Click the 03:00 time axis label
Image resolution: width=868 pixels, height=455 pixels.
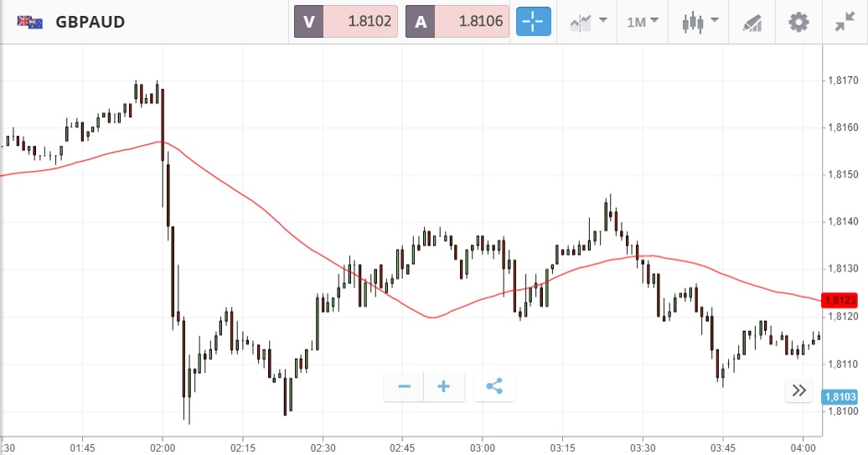(483, 447)
